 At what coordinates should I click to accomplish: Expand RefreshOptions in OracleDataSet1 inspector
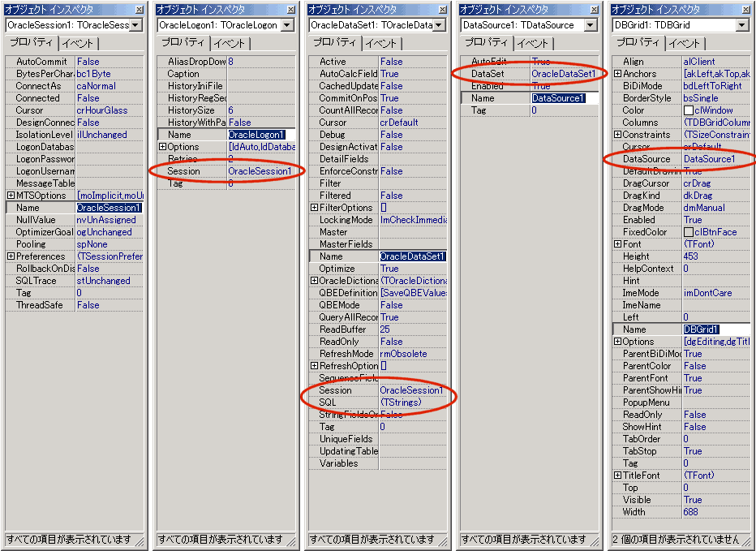[x=315, y=366]
